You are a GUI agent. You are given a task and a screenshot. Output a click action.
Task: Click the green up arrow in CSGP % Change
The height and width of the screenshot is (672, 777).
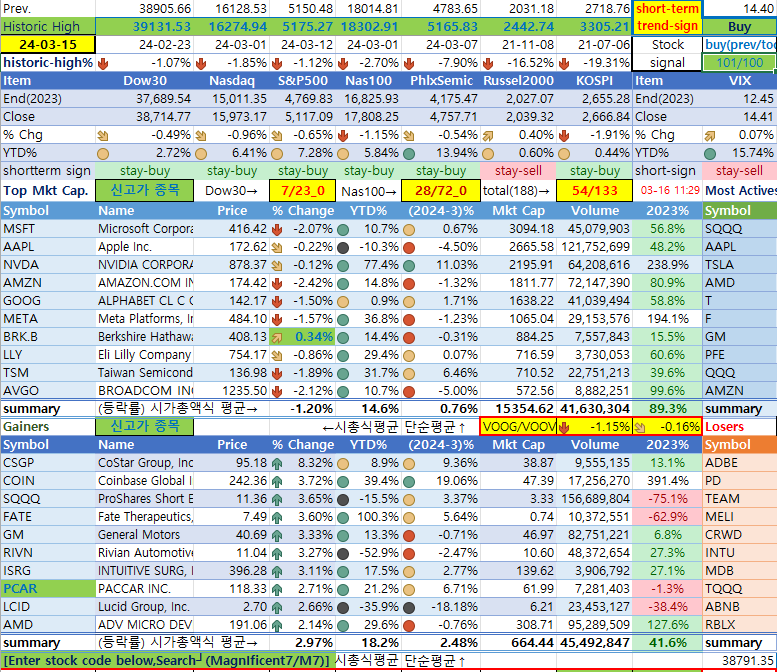coord(277,464)
